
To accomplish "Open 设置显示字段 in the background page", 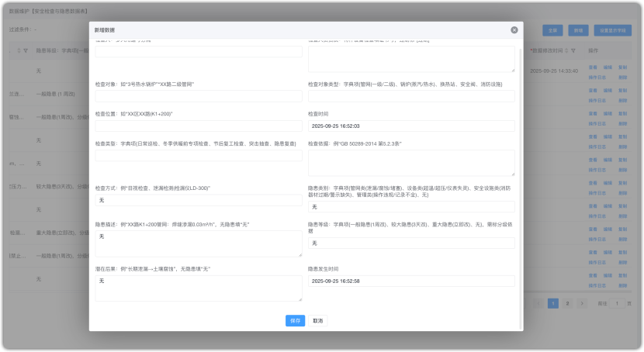I will (612, 30).
